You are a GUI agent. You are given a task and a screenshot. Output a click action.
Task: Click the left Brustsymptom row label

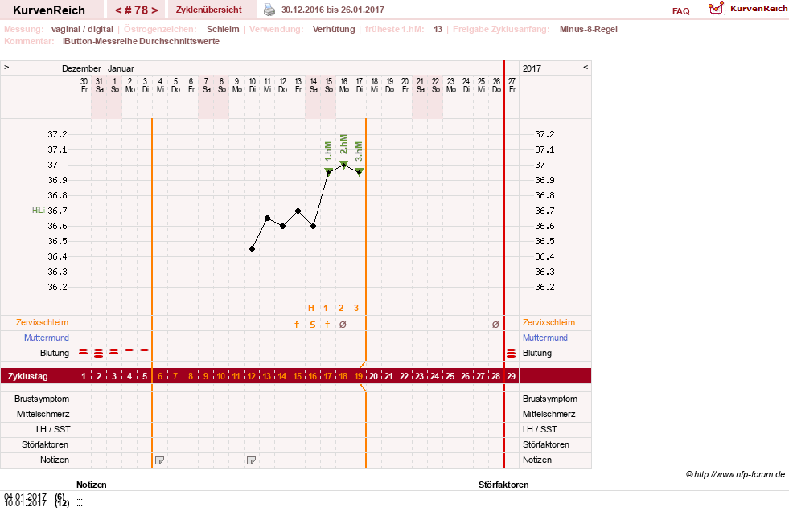pos(42,399)
